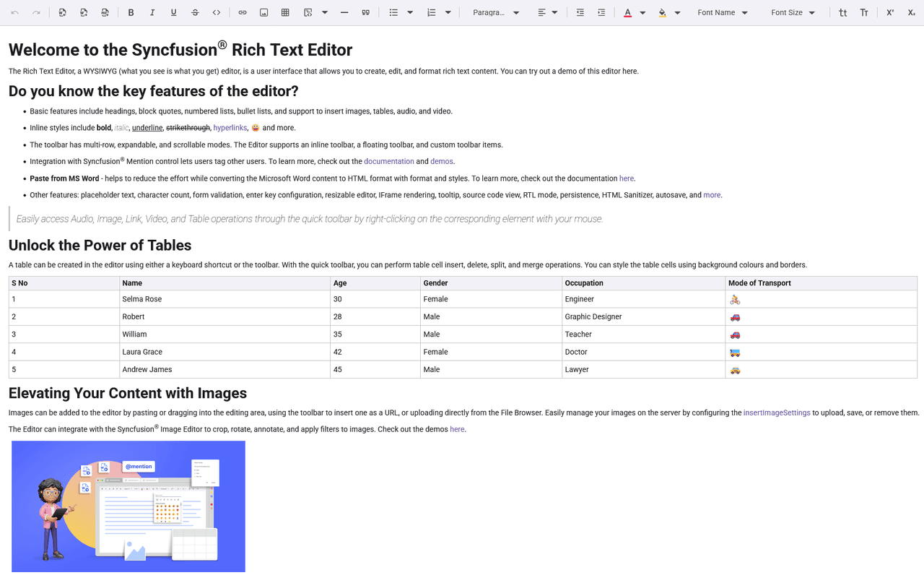Click the bicycle emoji in Selma Rose row

pos(735,299)
